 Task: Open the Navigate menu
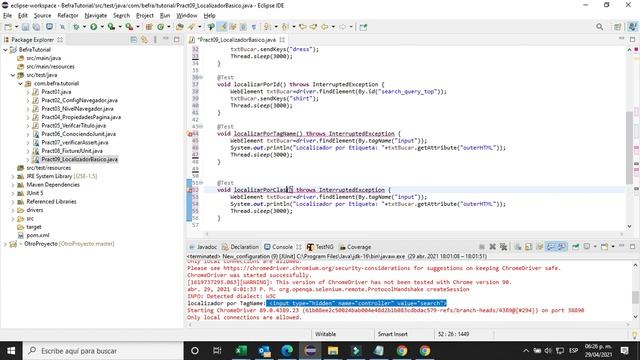[x=96, y=16]
